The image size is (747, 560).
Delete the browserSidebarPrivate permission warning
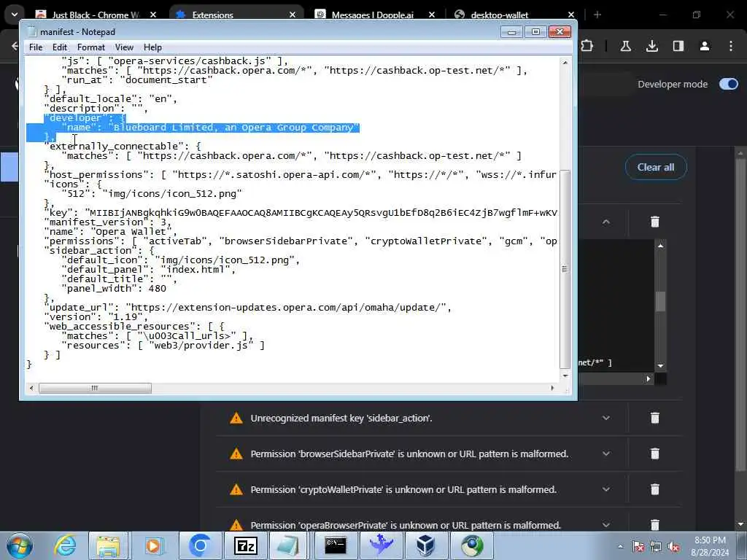(x=655, y=454)
